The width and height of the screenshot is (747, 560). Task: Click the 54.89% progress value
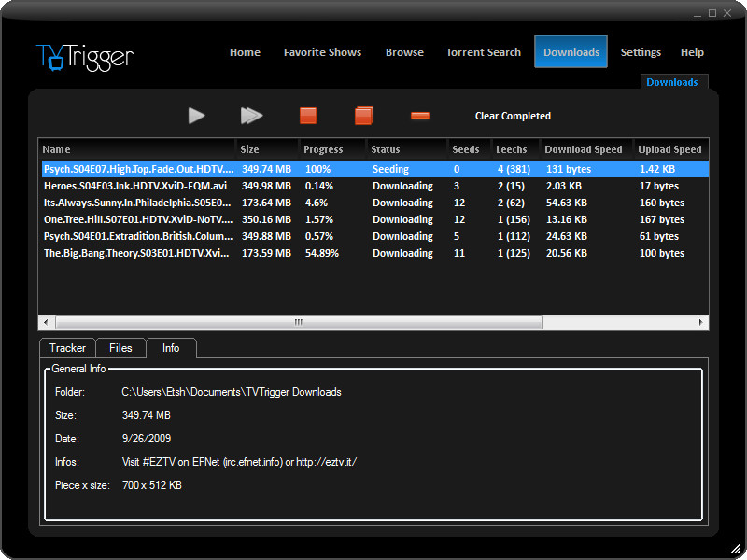(321, 253)
